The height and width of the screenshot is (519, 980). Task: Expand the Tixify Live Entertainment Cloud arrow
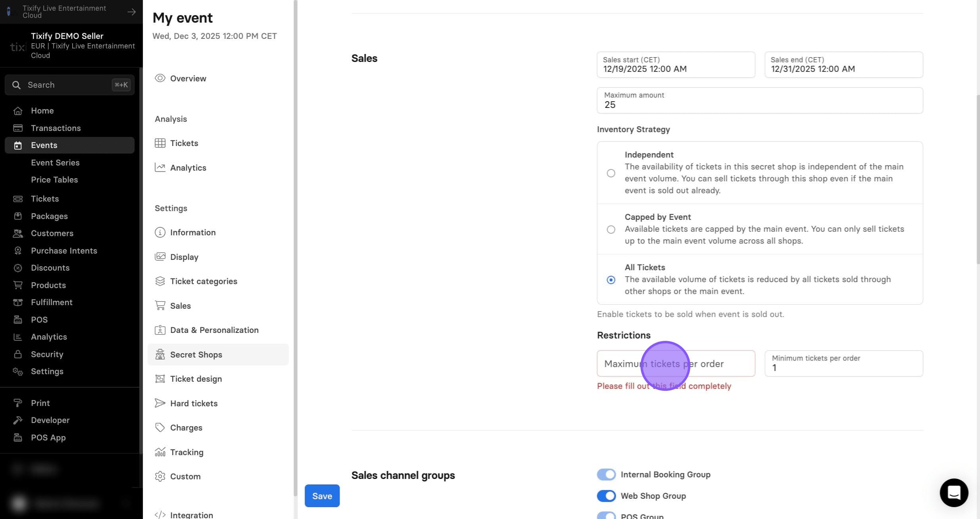pos(131,12)
